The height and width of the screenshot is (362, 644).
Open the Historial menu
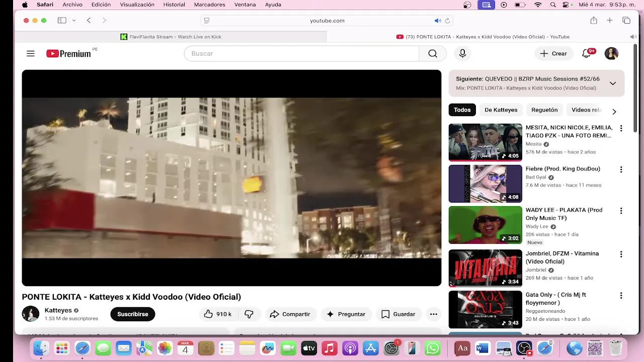(174, 5)
